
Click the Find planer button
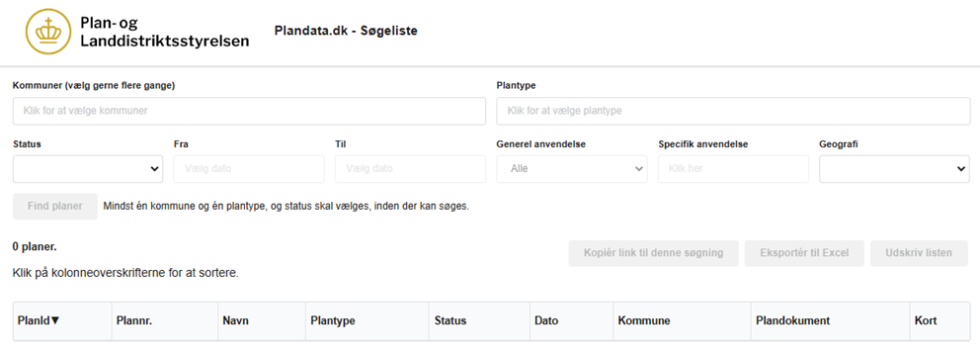[55, 207]
